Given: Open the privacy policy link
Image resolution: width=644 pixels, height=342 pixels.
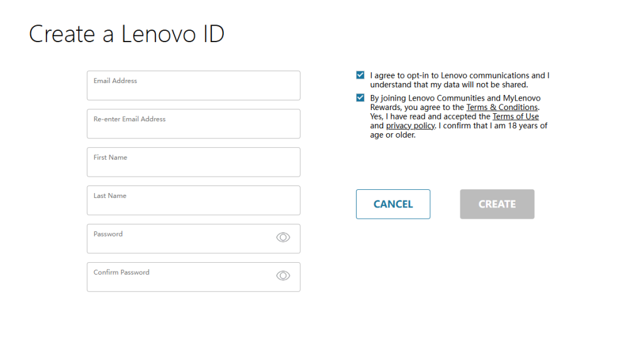Looking at the screenshot, I should tap(410, 126).
